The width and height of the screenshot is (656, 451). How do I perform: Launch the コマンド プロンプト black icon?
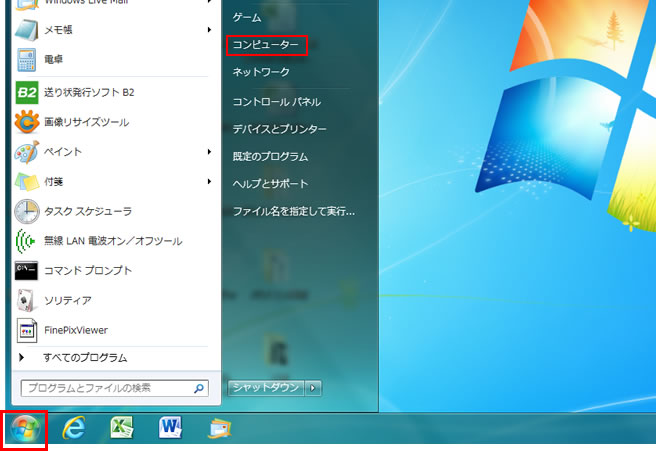click(x=26, y=271)
